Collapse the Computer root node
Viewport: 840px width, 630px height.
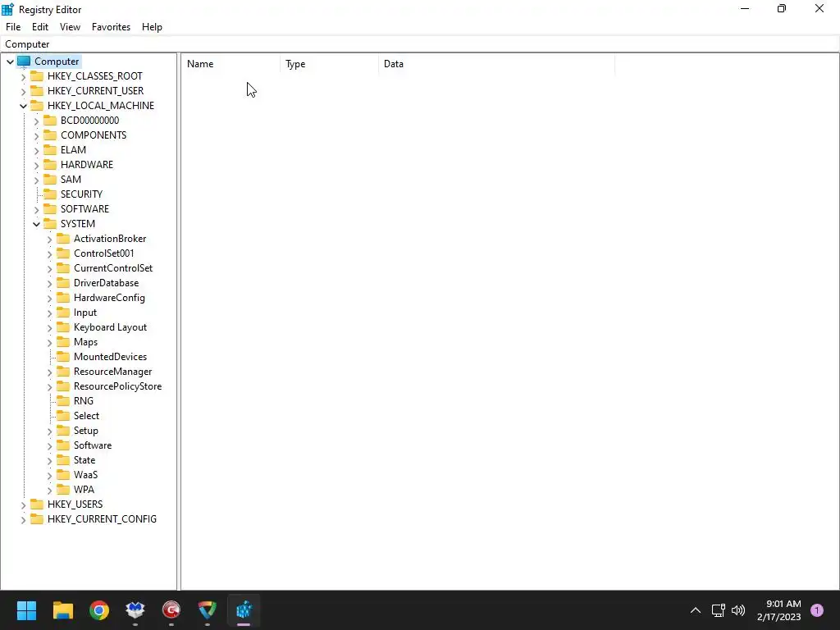click(x=10, y=62)
